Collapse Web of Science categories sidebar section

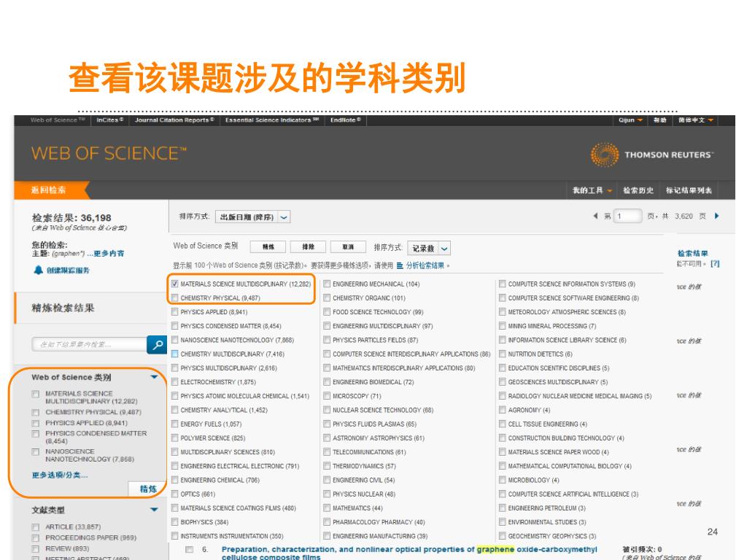click(x=154, y=377)
